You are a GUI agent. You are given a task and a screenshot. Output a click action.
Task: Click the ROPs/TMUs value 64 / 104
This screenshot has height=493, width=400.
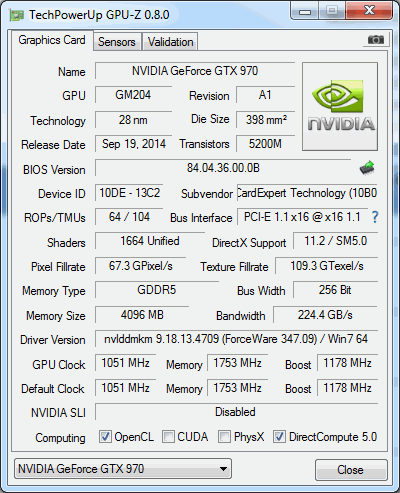pos(129,217)
